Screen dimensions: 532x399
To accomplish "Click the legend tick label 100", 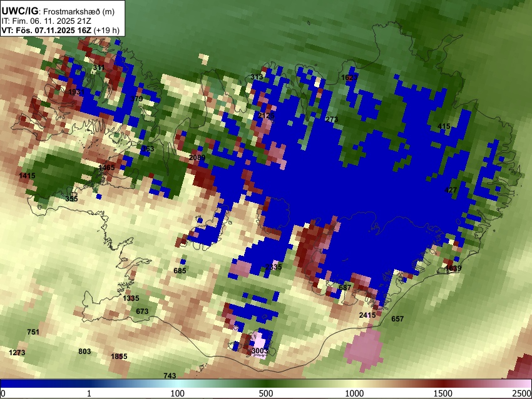I will (x=177, y=393).
